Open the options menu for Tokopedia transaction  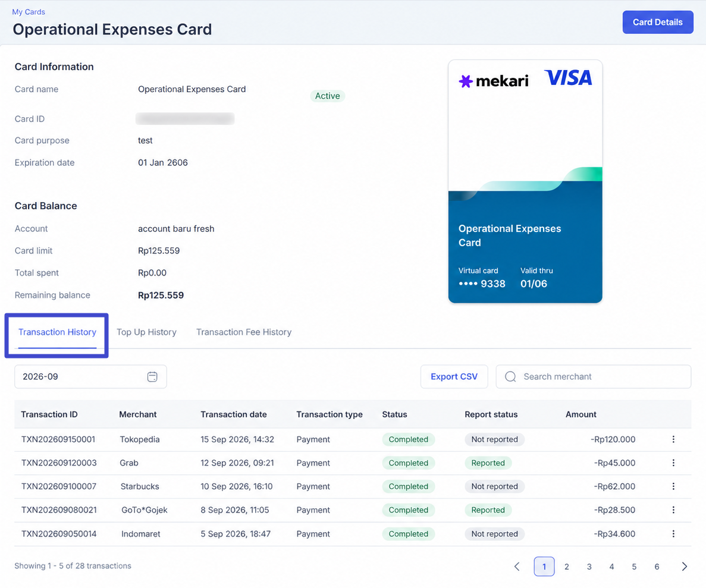(x=673, y=439)
